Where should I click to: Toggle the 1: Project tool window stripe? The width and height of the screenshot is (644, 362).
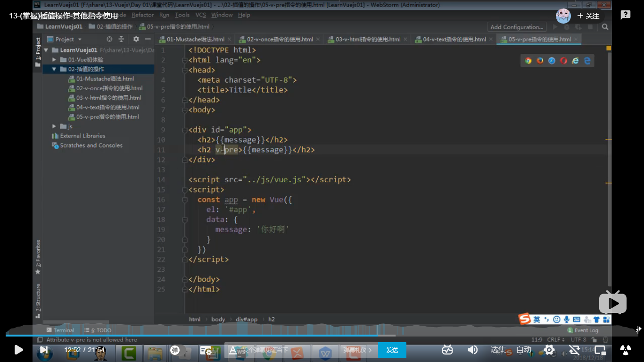(38, 52)
